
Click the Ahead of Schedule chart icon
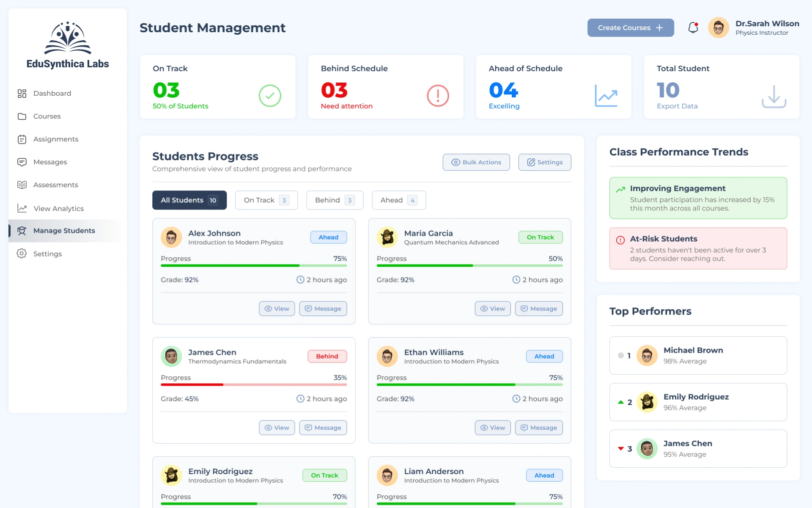606,96
